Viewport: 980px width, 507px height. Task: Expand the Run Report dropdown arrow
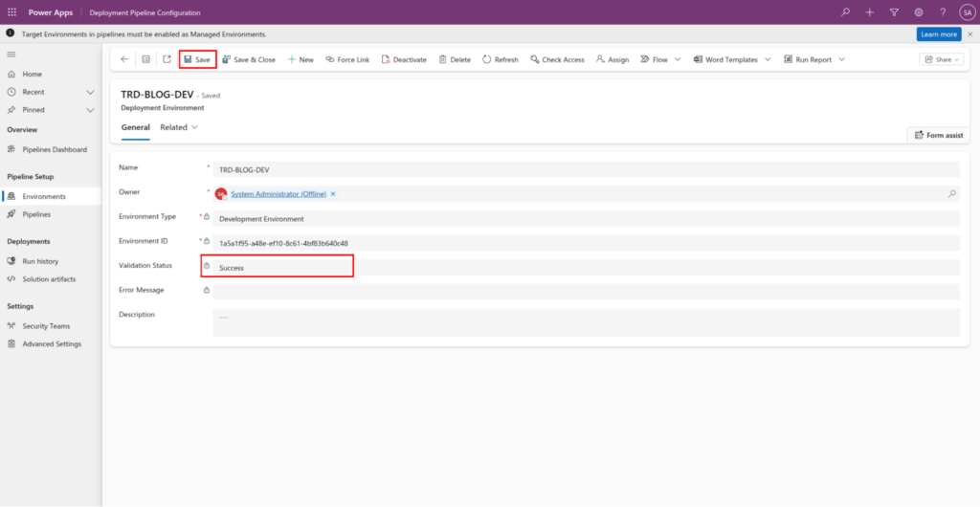(842, 59)
